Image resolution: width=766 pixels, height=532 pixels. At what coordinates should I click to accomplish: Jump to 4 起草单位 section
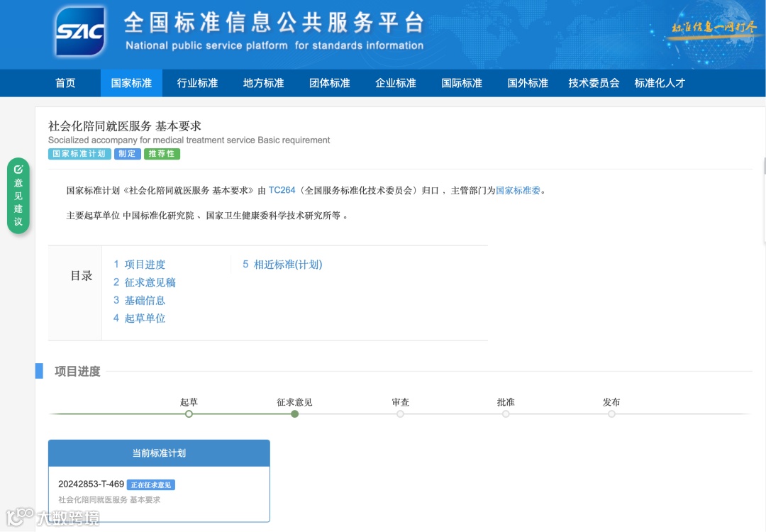[x=139, y=318]
